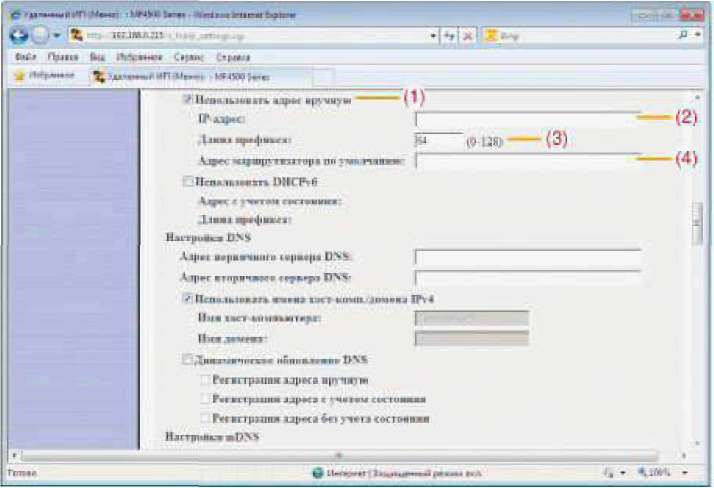Toggle 'Использовать адрес вручную' checkbox
Screen dimensions: 714x488
[x=187, y=100]
